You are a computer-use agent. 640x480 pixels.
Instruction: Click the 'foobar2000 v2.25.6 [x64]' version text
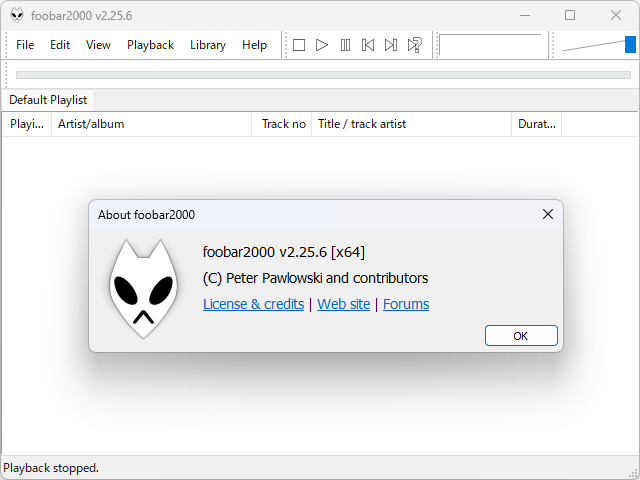point(284,252)
